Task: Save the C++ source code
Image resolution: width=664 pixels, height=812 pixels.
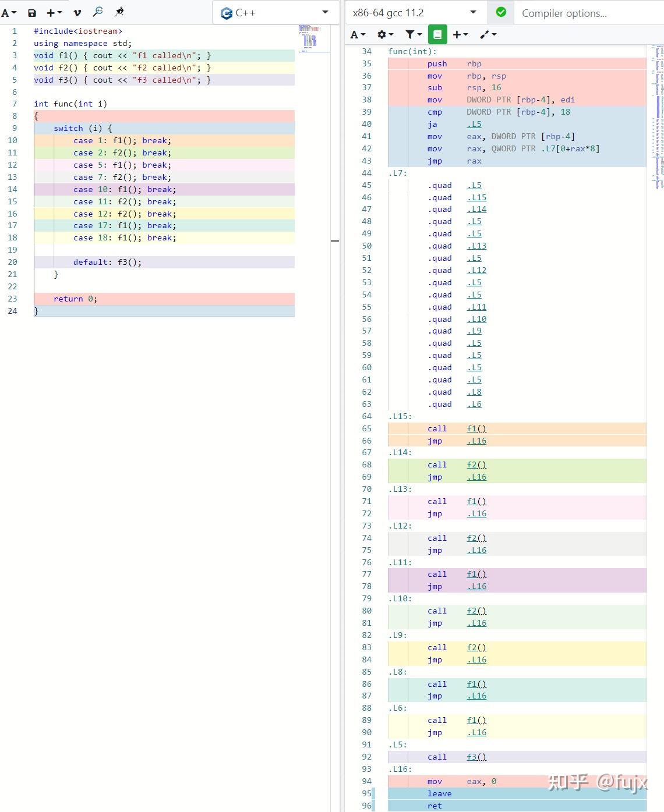Action: coord(32,12)
